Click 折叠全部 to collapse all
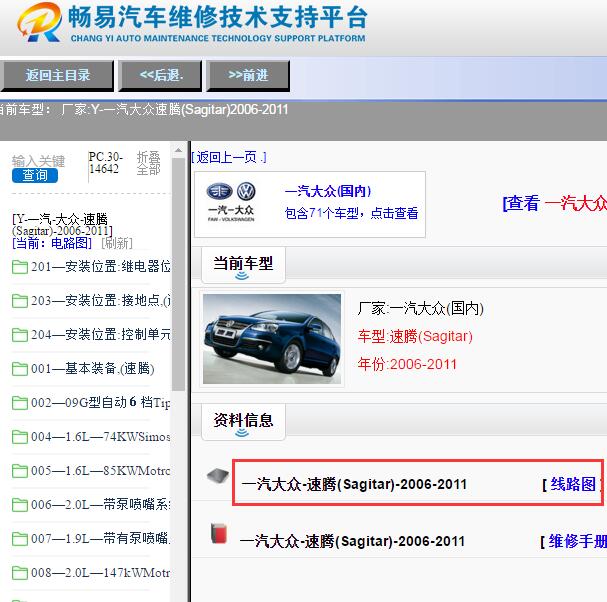 (x=149, y=163)
